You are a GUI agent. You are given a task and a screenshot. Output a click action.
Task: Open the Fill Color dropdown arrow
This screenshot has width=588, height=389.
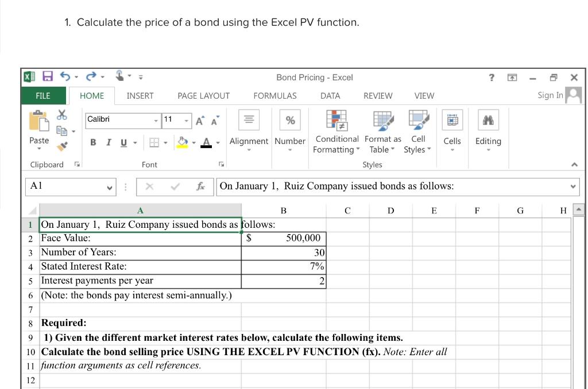click(194, 143)
